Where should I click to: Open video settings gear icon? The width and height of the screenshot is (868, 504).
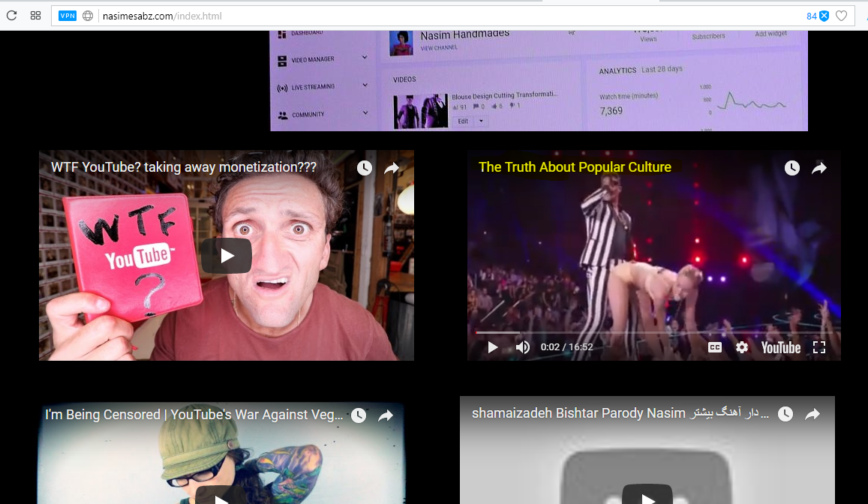742,347
